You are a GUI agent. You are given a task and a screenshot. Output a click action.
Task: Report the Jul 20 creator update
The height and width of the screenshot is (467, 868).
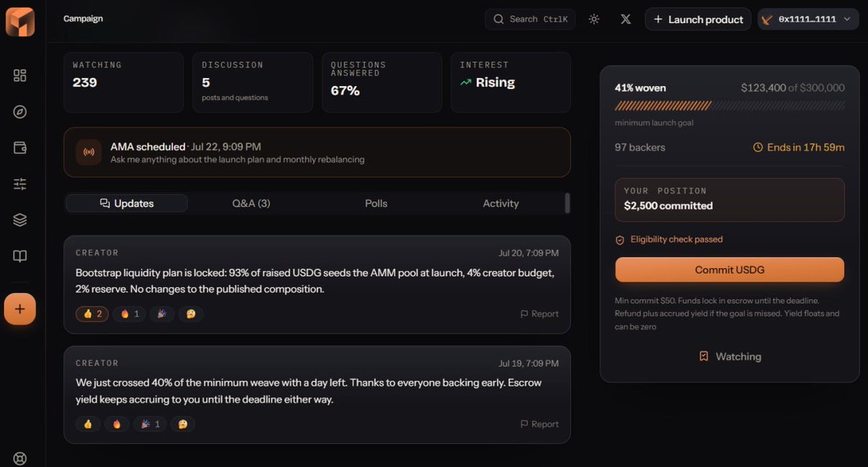(540, 314)
